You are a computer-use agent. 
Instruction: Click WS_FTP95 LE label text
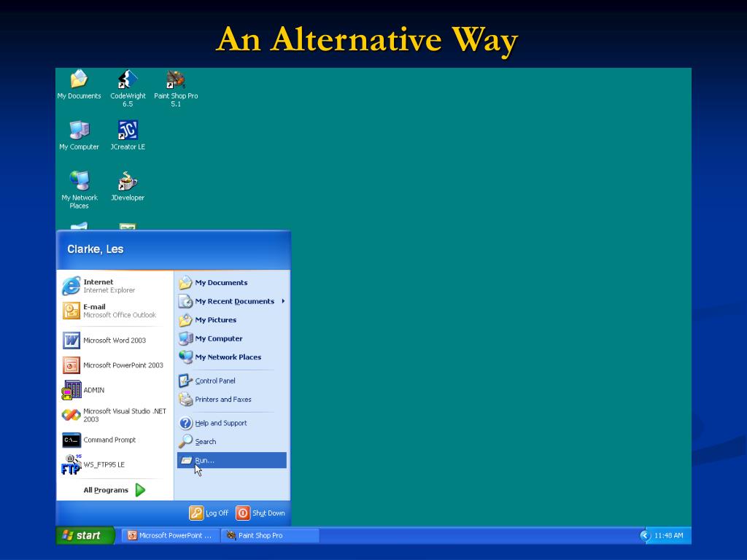[x=104, y=464]
